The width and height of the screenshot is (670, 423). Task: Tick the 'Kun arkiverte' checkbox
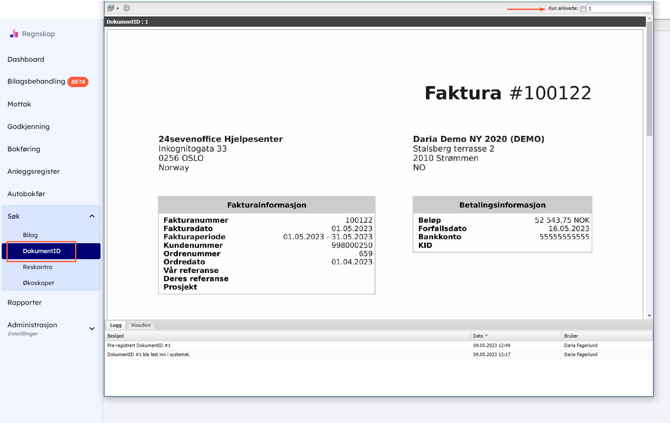click(x=583, y=9)
